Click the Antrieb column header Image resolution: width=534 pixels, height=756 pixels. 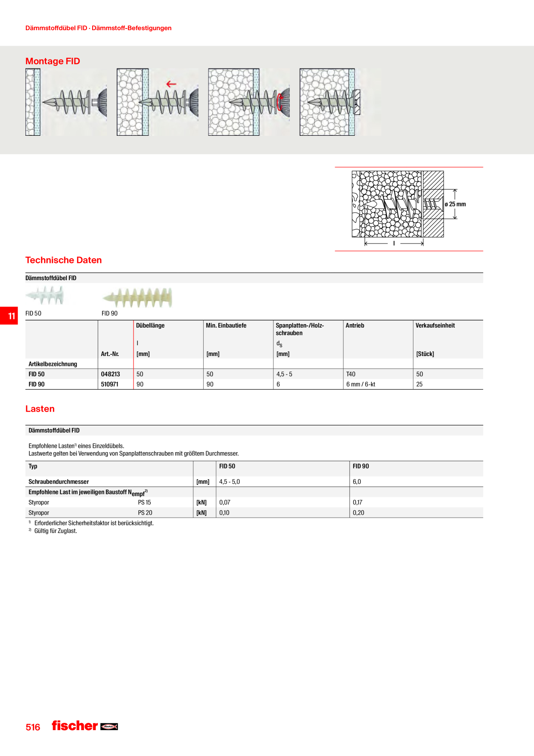pyautogui.click(x=355, y=325)
